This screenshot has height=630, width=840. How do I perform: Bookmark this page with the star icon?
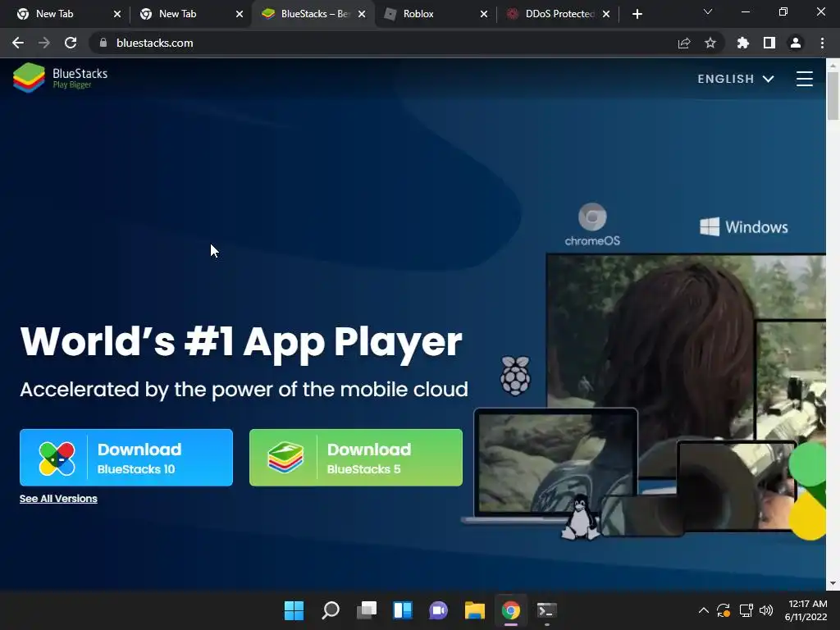pos(710,43)
